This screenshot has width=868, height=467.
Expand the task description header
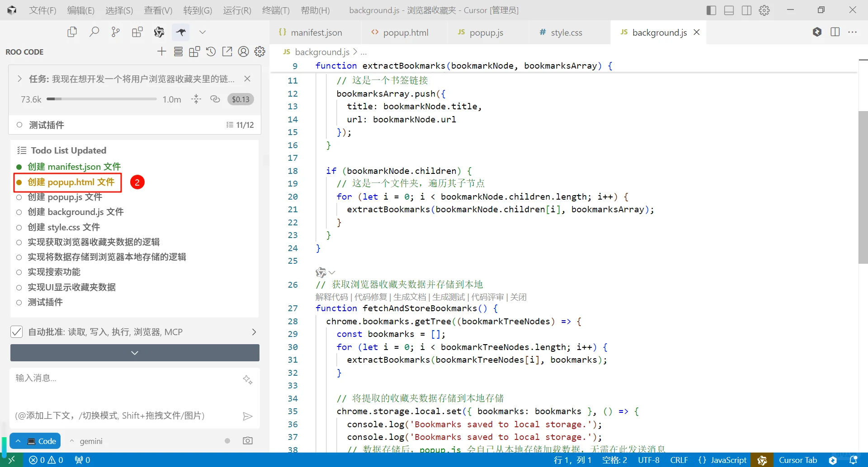click(19, 79)
